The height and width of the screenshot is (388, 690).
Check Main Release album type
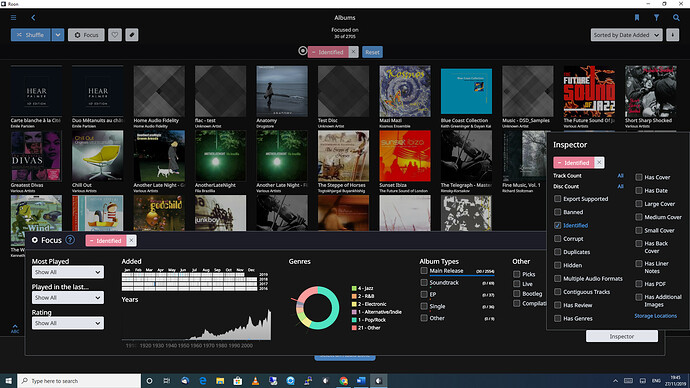(x=424, y=271)
